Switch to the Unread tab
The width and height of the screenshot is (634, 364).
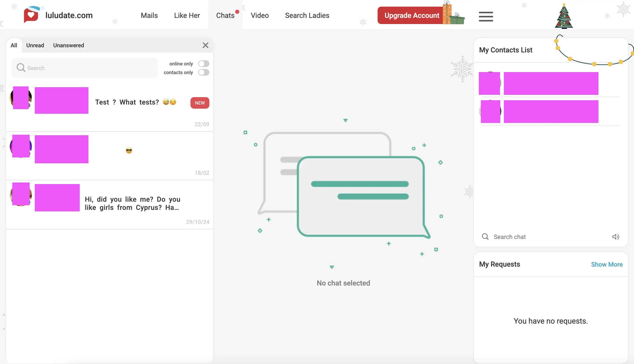(x=35, y=45)
